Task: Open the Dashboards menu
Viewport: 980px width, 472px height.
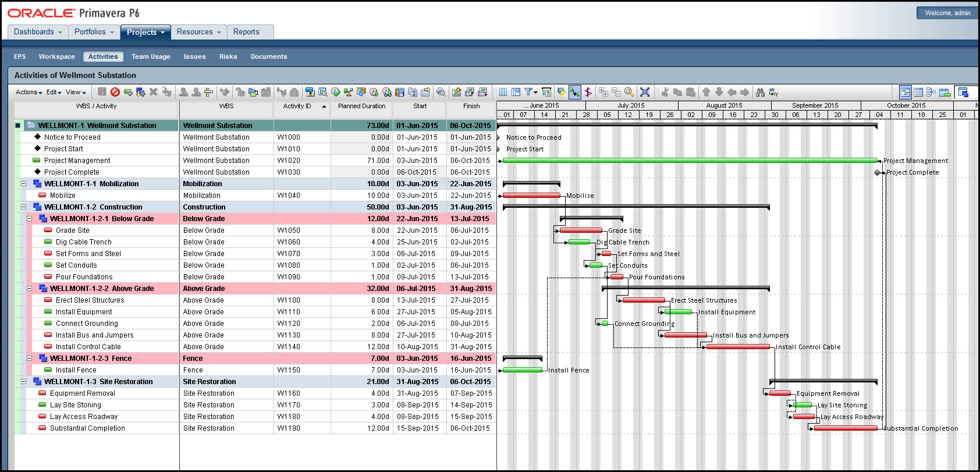Action: pos(38,32)
